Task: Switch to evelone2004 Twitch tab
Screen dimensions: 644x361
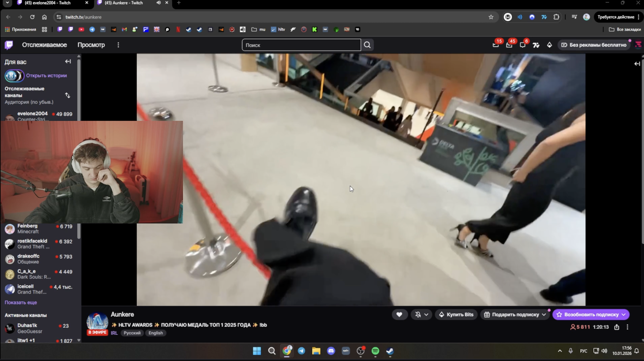Action: tap(48, 3)
